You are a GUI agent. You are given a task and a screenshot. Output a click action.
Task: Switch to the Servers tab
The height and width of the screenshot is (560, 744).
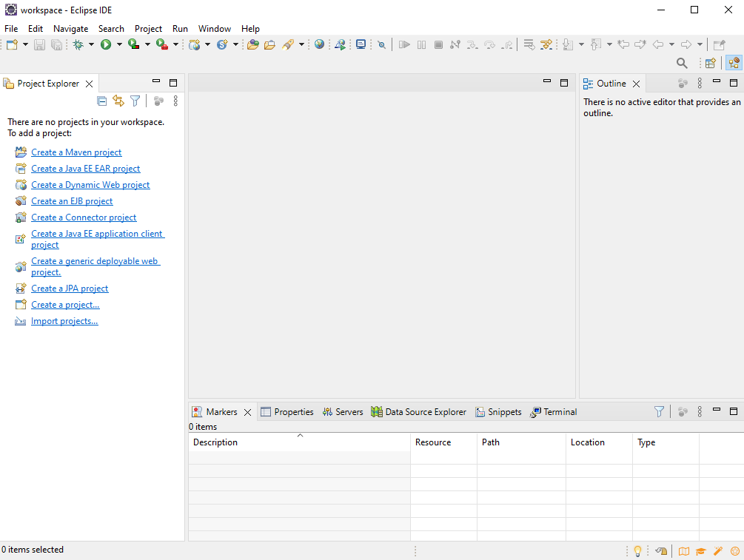point(343,411)
